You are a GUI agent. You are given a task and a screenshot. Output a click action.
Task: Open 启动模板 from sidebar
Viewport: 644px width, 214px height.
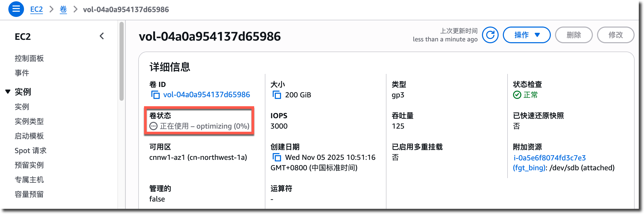[29, 136]
